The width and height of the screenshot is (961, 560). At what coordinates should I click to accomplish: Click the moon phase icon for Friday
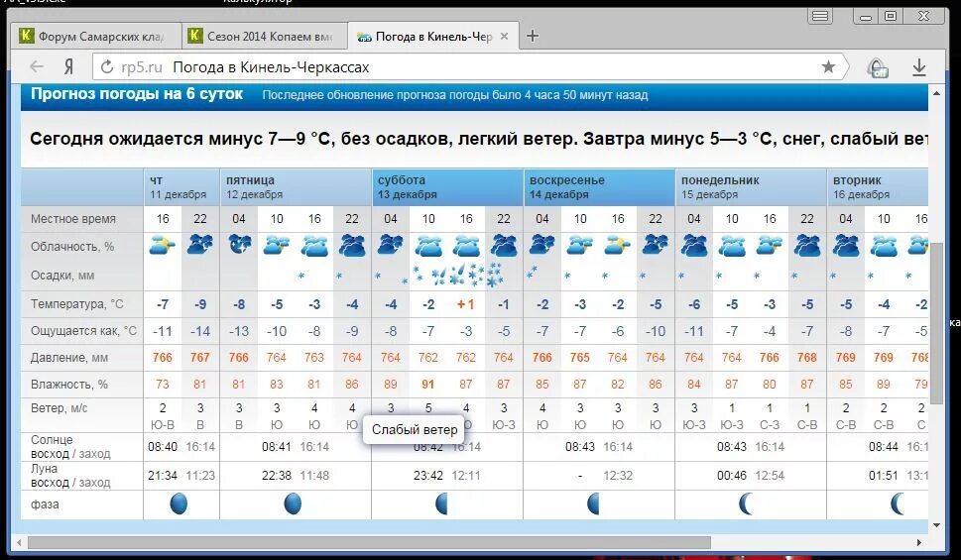[293, 504]
